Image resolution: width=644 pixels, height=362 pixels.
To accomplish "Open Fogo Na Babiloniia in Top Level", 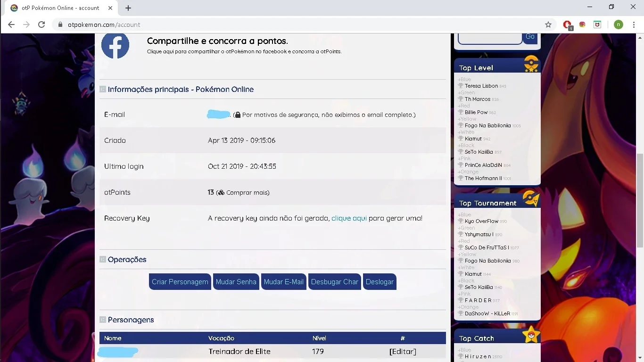I will coord(488,125).
